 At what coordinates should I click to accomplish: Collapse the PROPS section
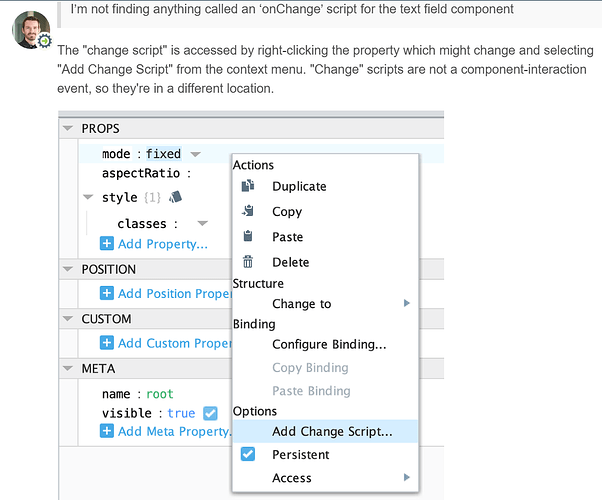(68, 129)
